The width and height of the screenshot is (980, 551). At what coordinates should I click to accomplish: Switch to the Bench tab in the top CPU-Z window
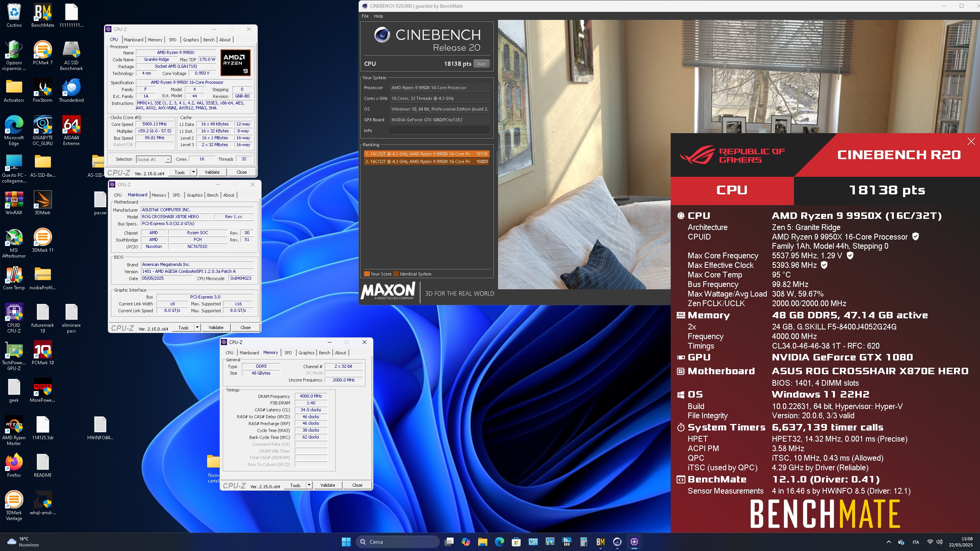pos(209,40)
